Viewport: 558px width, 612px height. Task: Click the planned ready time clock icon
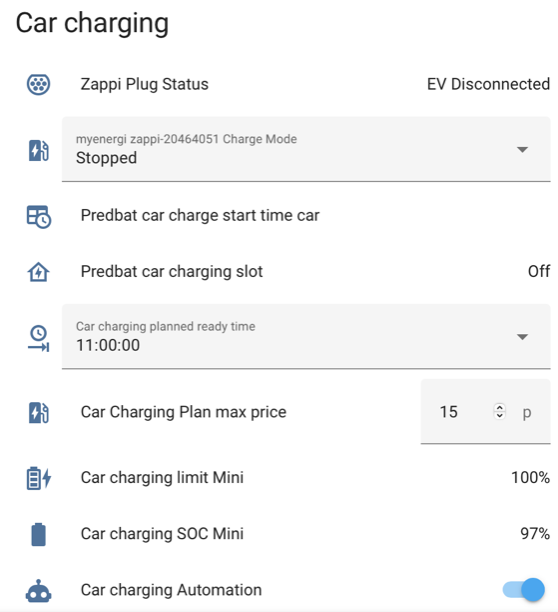point(38,338)
